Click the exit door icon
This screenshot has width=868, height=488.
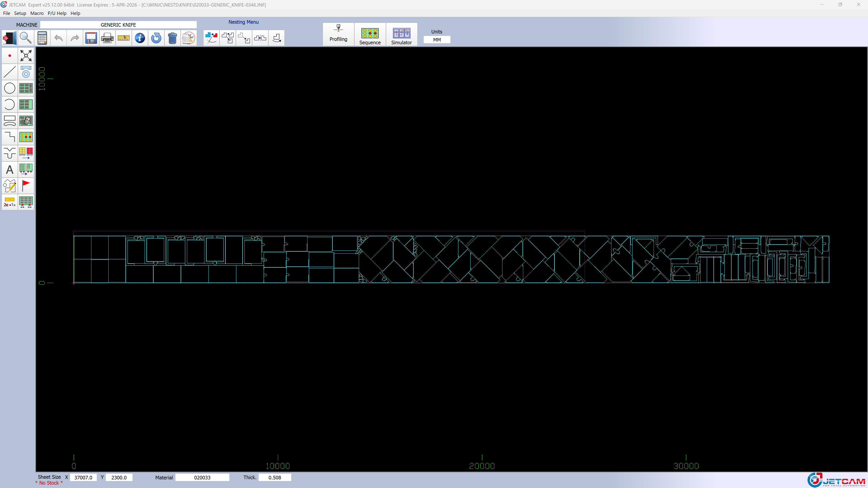(x=9, y=38)
